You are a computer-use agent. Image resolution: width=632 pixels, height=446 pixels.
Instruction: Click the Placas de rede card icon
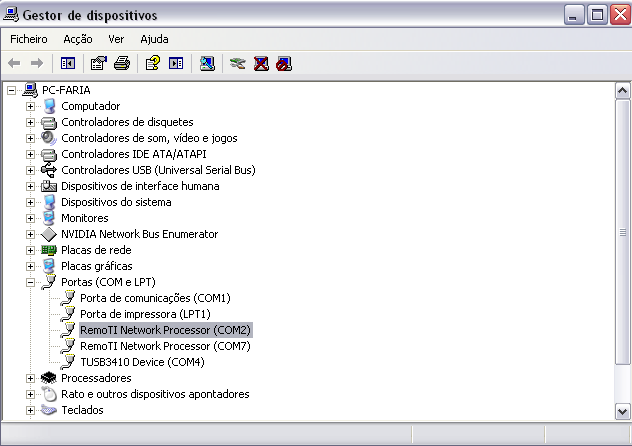49,250
